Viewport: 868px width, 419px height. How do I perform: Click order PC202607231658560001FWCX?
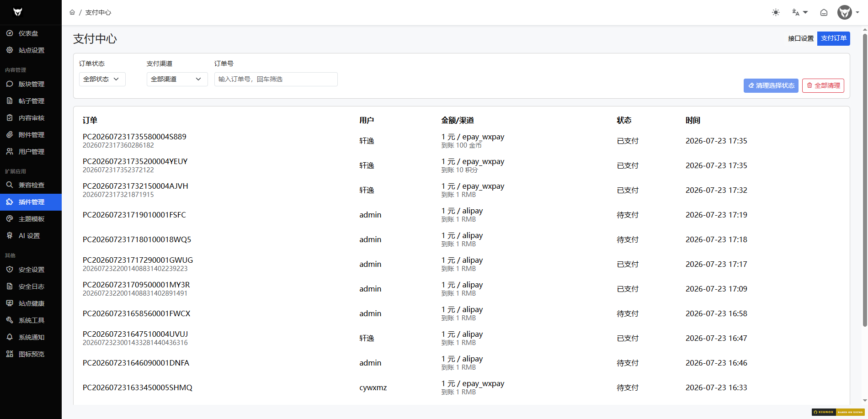(x=136, y=313)
